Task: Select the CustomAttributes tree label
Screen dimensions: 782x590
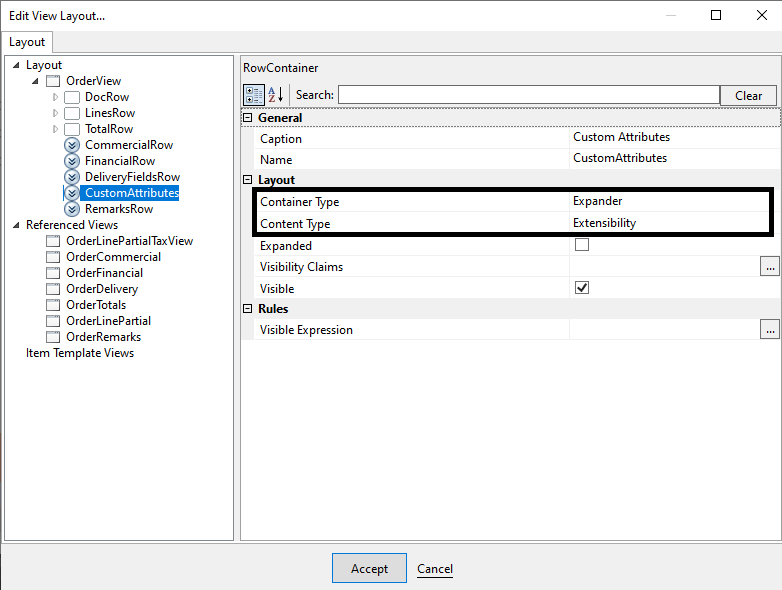Action: click(131, 193)
